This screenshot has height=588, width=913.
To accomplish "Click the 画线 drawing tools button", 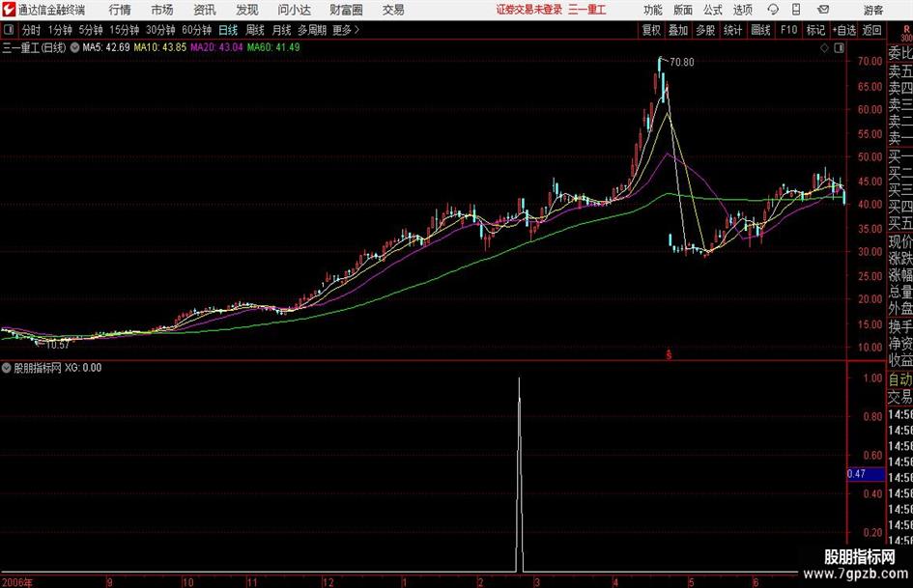I will point(760,30).
